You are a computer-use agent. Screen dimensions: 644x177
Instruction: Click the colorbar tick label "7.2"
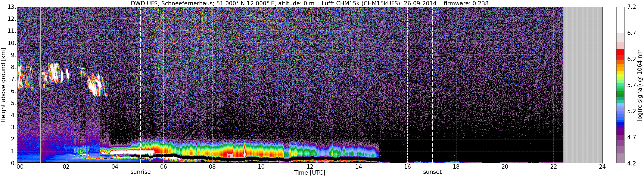(632, 7)
